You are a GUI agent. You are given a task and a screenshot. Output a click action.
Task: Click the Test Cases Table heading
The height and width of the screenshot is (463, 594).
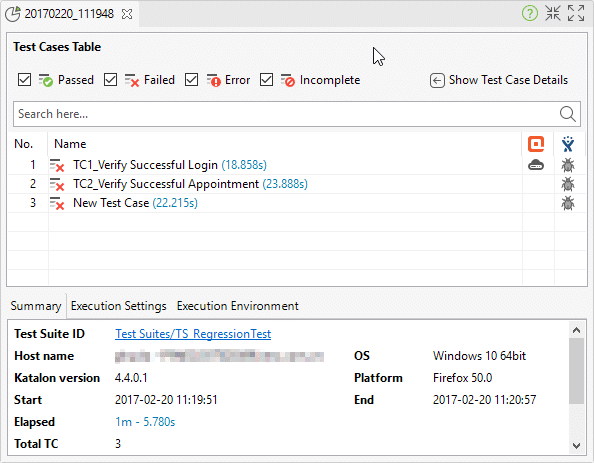pyautogui.click(x=57, y=47)
